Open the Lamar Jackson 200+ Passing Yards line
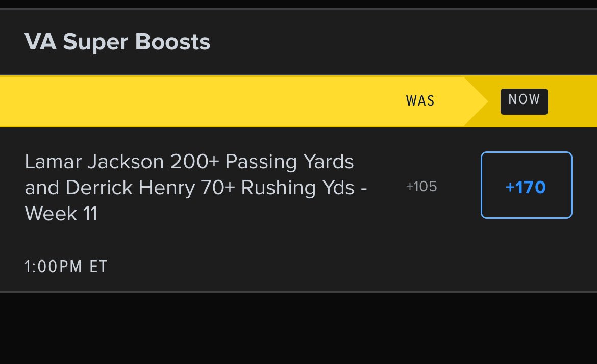597x364 pixels. click(x=189, y=162)
